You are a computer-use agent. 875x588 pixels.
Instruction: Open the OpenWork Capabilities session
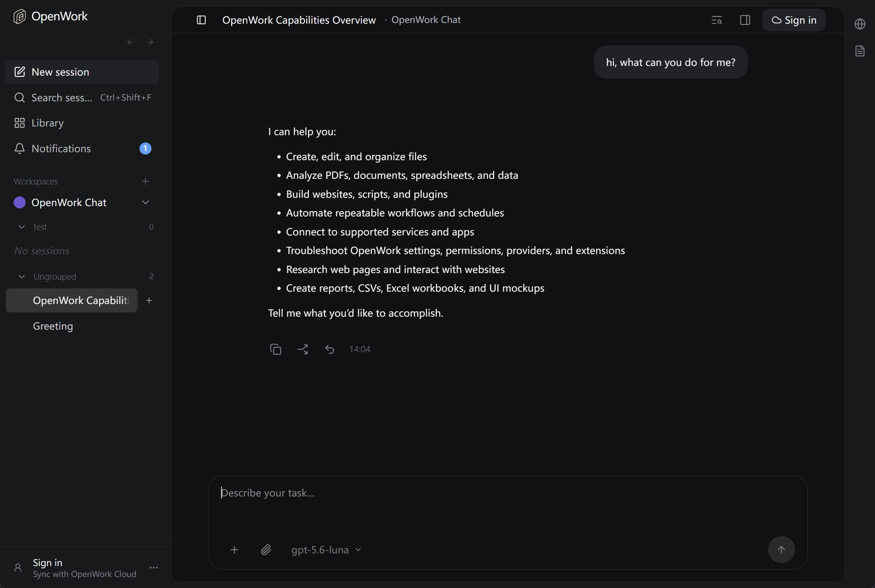[72, 300]
